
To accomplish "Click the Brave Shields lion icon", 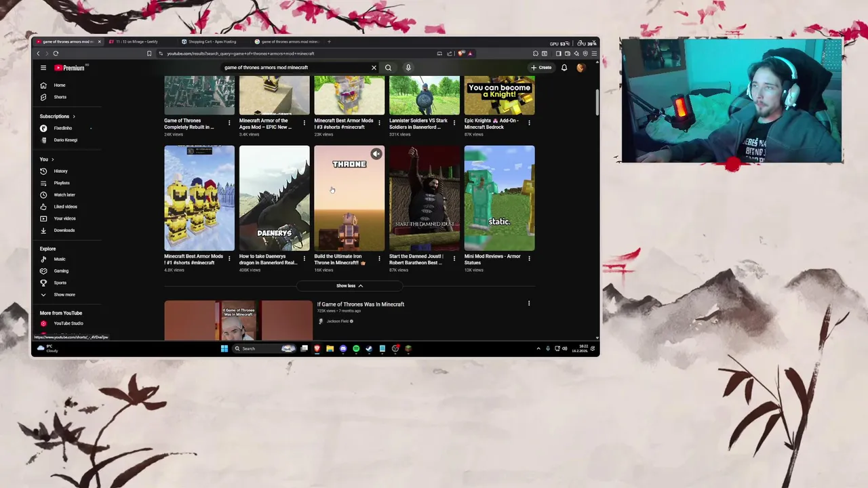I will (461, 54).
